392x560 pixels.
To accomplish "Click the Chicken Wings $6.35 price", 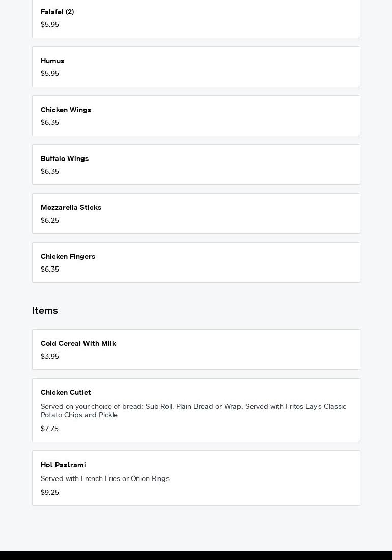I will pos(50,122).
